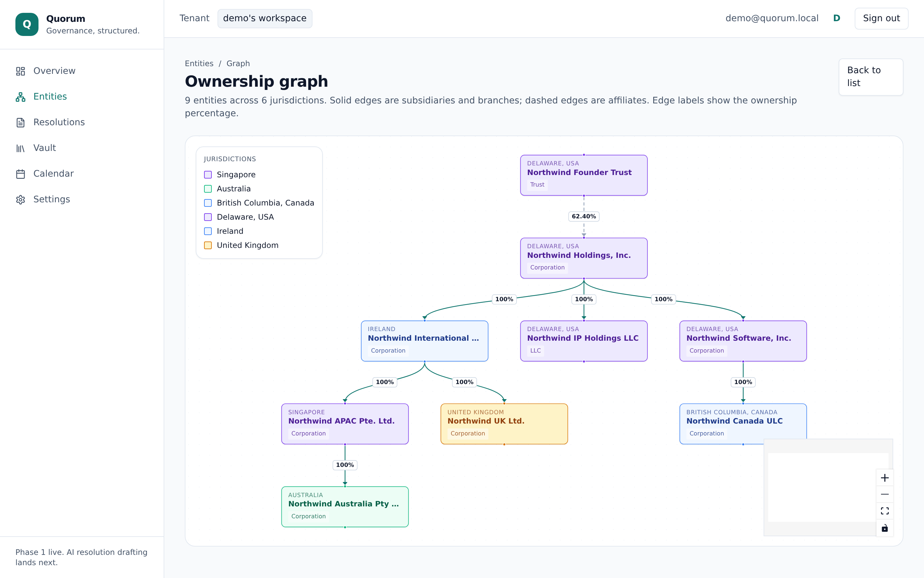Click the 100% label on Holdings-to-Software edge
The width and height of the screenshot is (924, 578).
tap(663, 299)
